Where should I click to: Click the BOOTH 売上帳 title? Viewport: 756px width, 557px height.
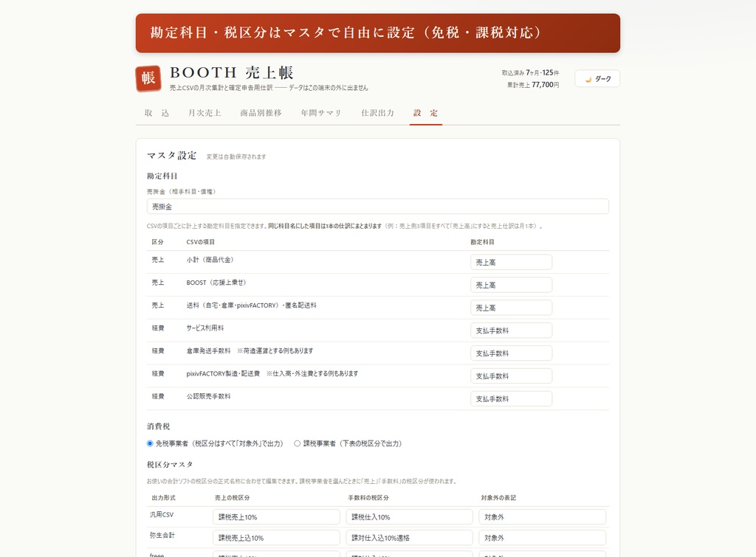231,73
